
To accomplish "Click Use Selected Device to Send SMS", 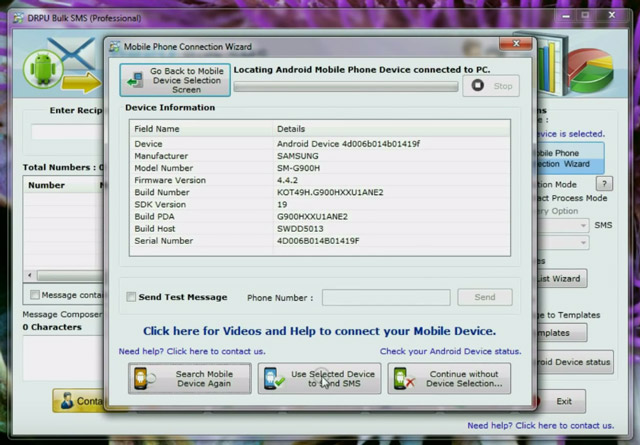I will 319,378.
